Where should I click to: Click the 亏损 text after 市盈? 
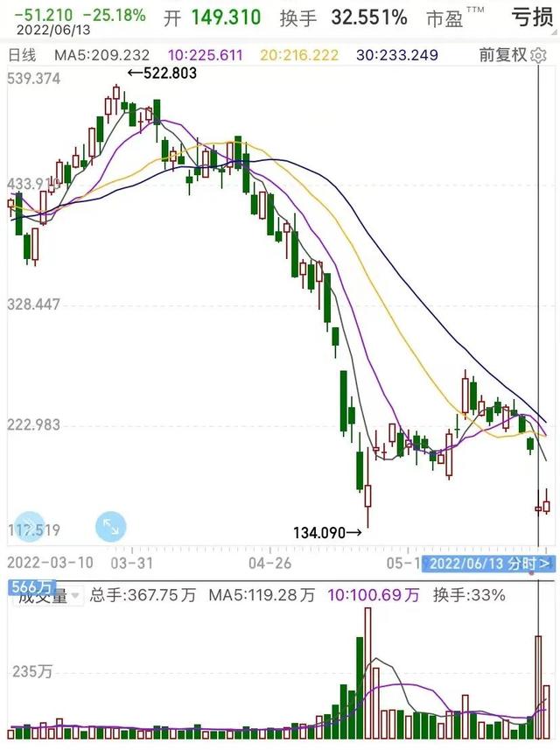[x=532, y=18]
